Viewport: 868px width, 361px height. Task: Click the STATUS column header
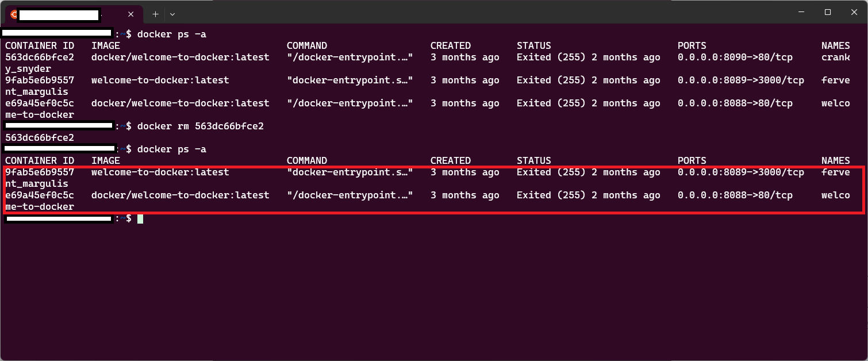[533, 160]
